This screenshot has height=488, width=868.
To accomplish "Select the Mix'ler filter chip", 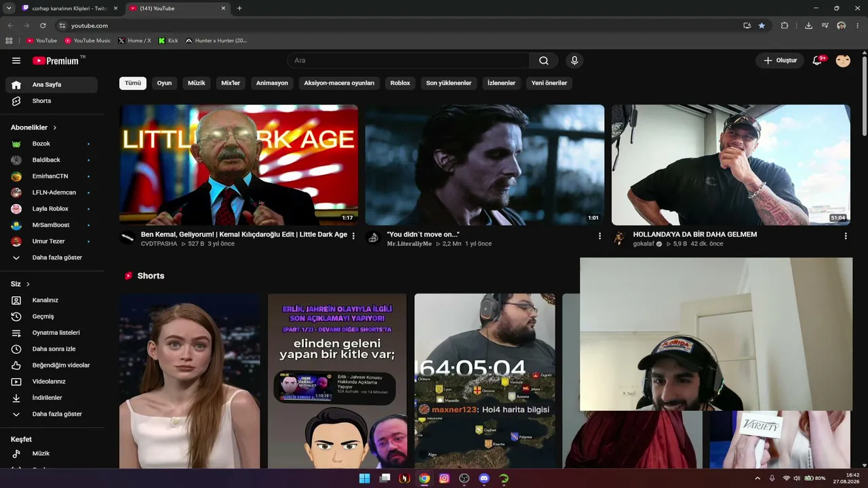I will [231, 83].
